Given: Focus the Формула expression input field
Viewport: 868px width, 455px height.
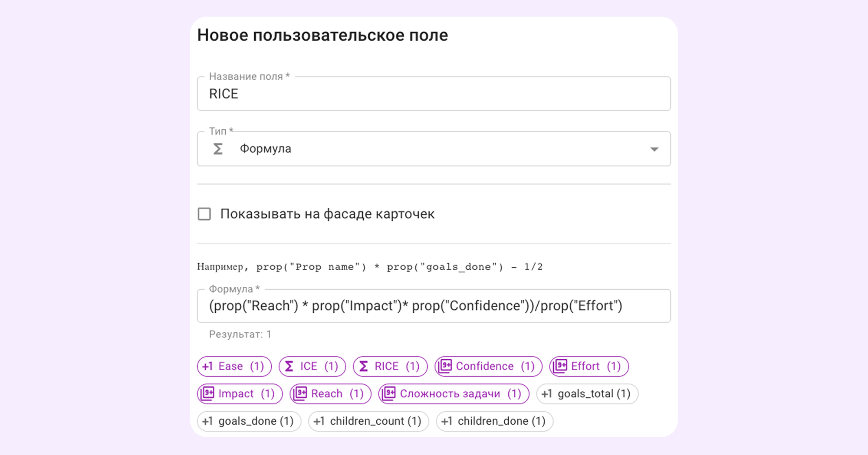Looking at the screenshot, I should (x=434, y=306).
